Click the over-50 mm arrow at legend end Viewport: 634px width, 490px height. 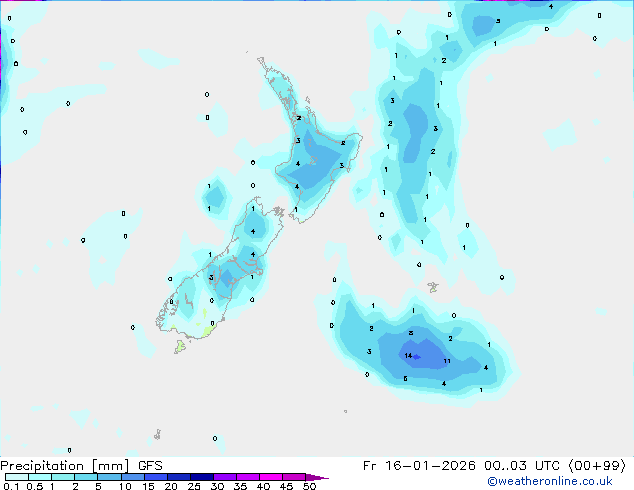pos(317,477)
